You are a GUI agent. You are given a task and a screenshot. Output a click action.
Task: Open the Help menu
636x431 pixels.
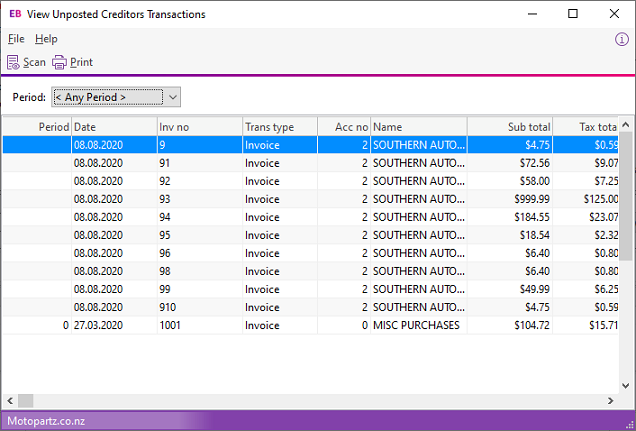(46, 39)
